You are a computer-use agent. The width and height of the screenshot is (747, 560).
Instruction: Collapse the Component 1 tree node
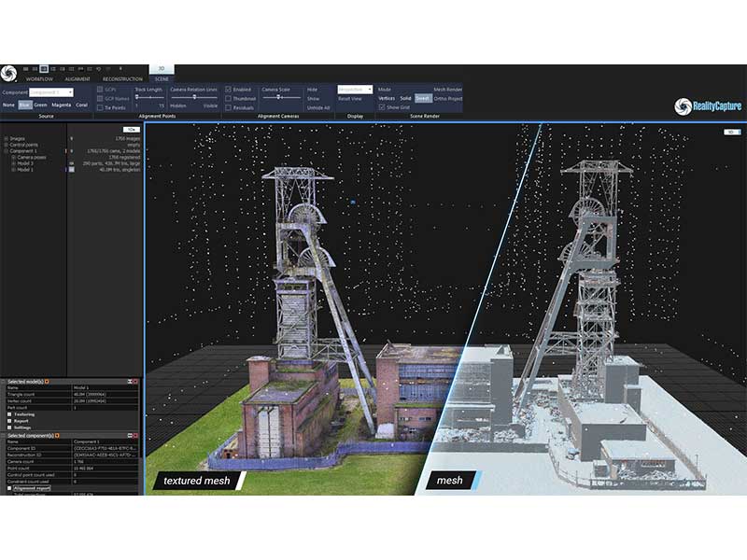pos(7,151)
